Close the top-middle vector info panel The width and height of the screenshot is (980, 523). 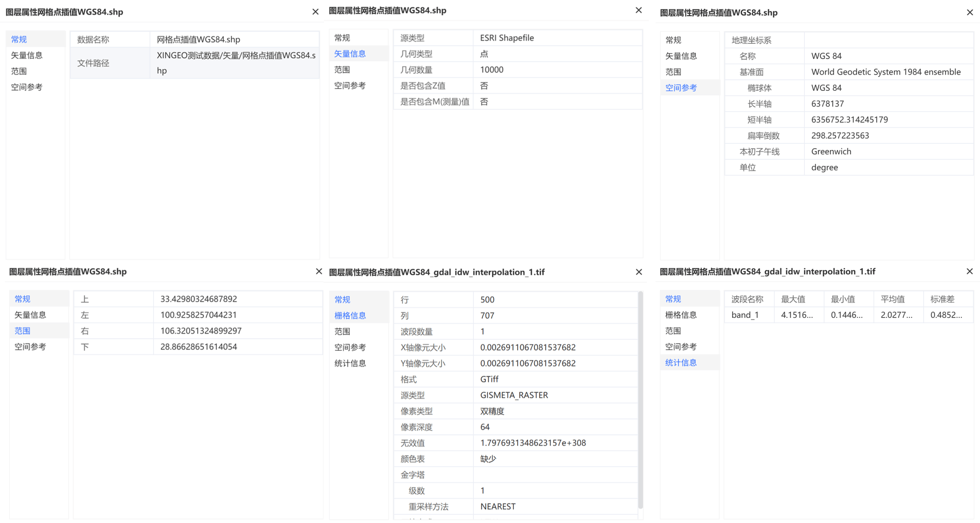click(x=639, y=10)
